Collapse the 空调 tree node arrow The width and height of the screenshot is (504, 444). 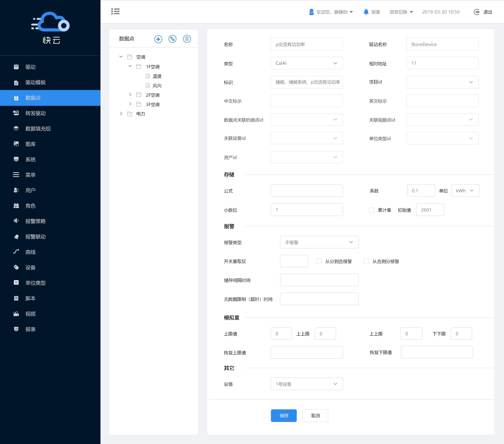click(x=121, y=57)
